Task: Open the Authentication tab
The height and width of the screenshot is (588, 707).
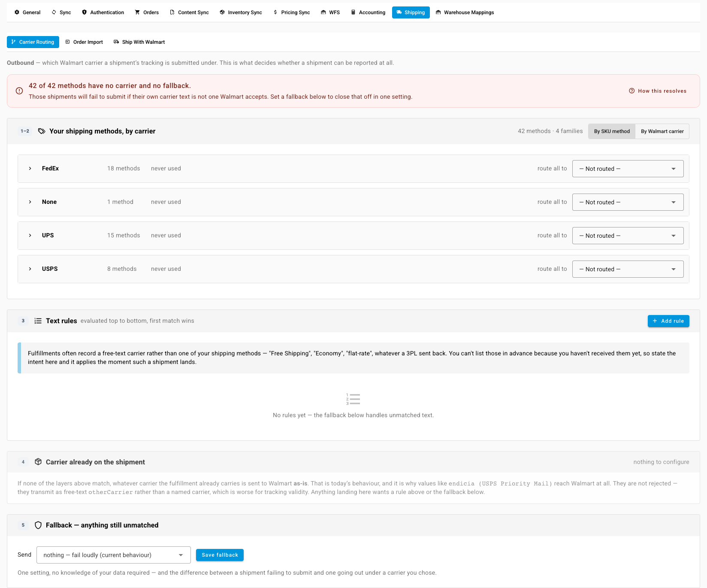Action: (x=103, y=12)
